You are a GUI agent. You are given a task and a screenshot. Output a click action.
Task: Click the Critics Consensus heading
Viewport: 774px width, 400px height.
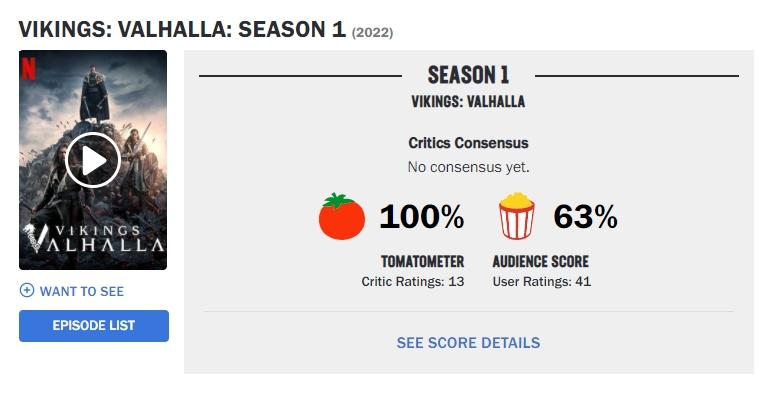click(x=468, y=143)
